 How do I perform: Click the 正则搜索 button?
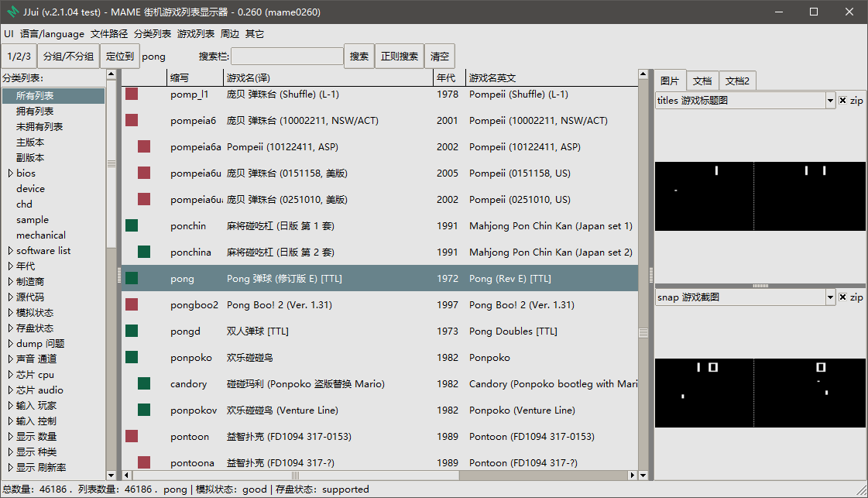pos(400,57)
